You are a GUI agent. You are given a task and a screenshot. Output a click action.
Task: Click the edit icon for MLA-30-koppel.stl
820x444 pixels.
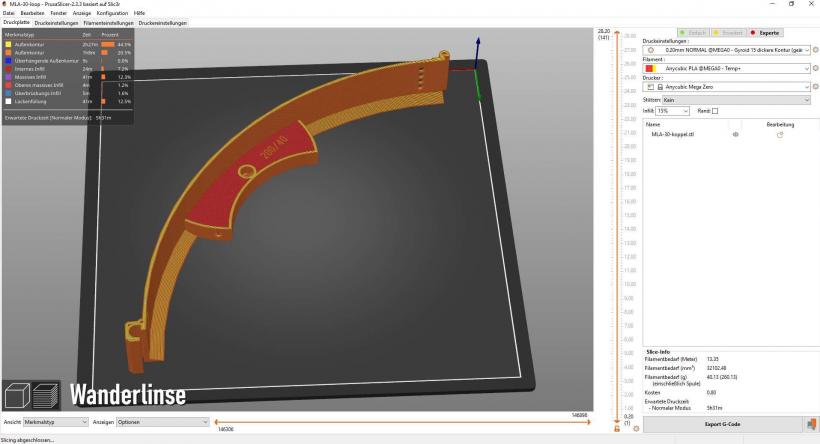click(780, 134)
